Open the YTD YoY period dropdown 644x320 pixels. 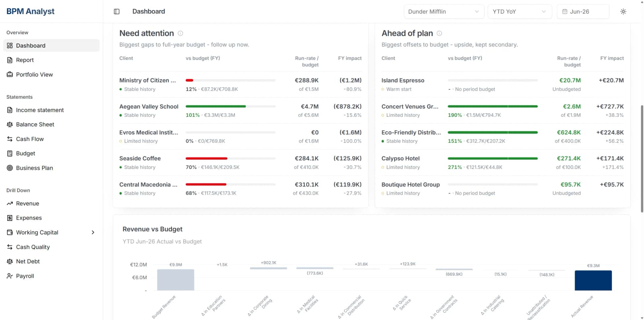pos(519,12)
